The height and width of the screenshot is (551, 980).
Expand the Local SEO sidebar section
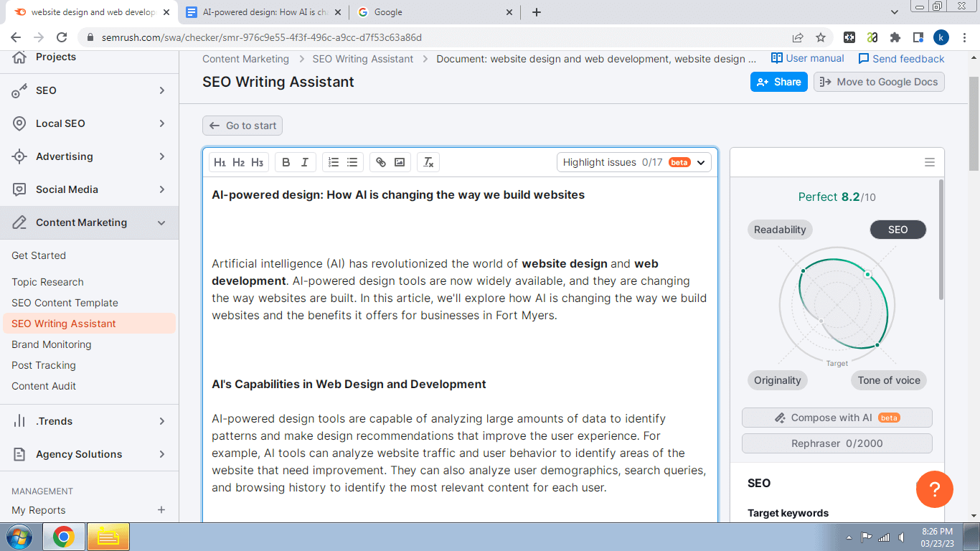click(89, 123)
